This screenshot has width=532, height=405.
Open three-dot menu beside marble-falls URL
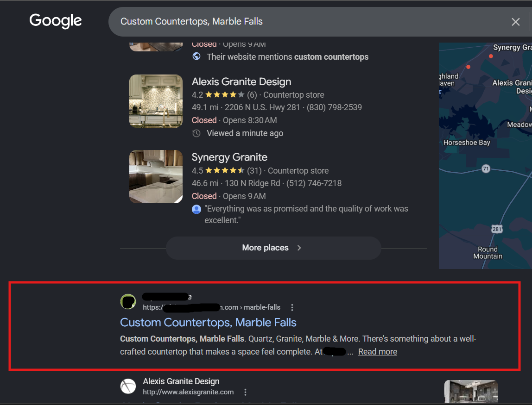[x=292, y=307]
